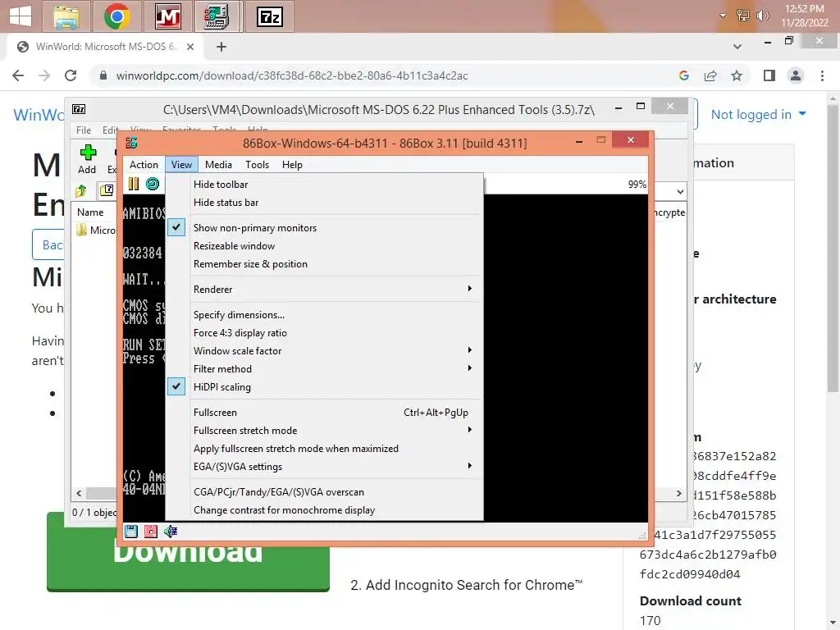Open a new Chrome tab
The image size is (840, 630).
(221, 47)
